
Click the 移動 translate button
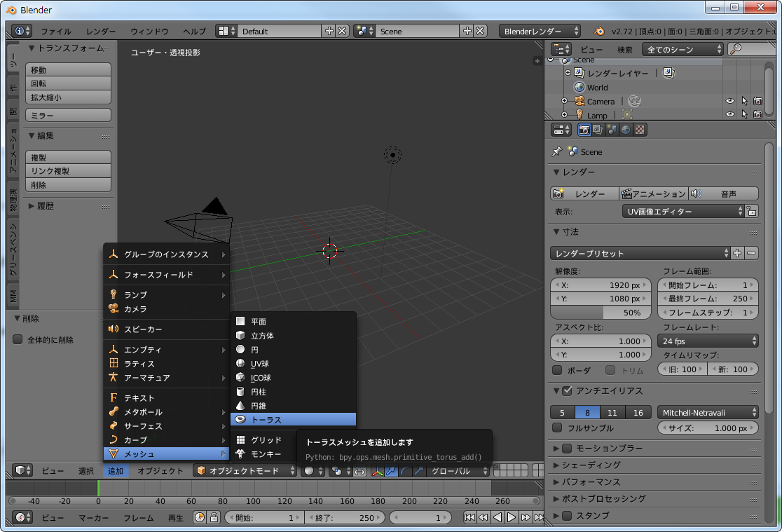coord(69,70)
